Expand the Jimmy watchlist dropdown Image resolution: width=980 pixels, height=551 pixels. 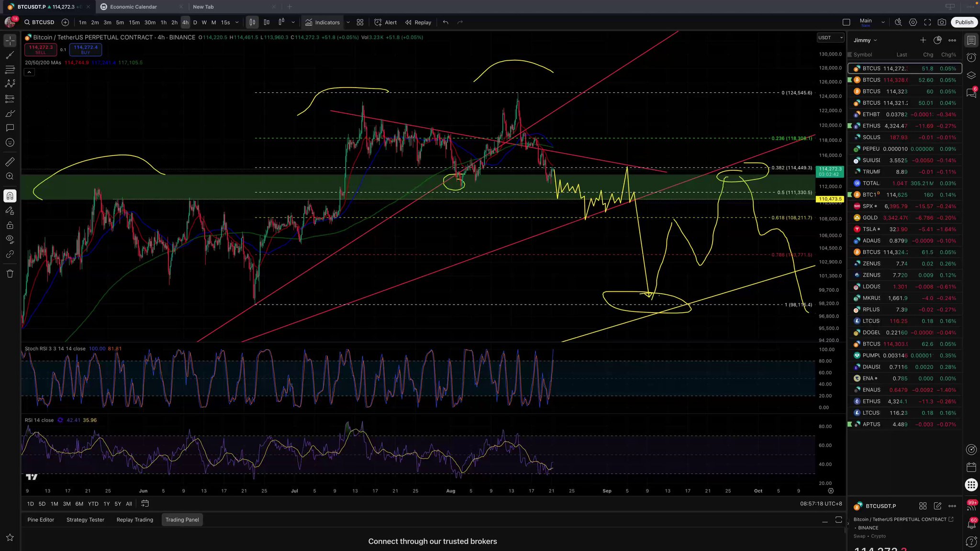click(865, 40)
